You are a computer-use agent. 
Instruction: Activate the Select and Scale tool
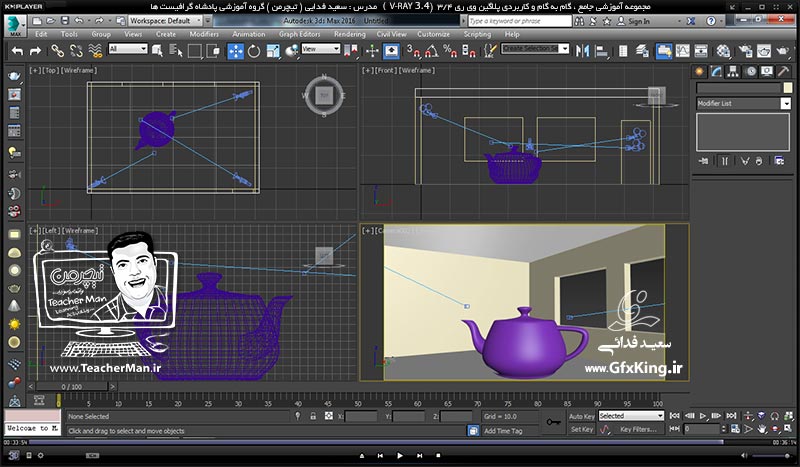pos(273,51)
